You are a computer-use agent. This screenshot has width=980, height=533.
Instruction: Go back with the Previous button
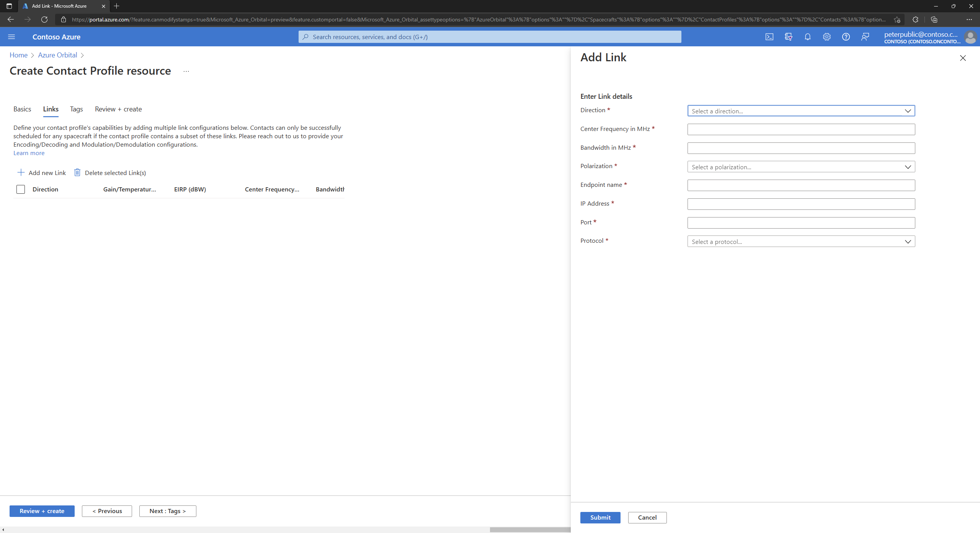coord(107,511)
